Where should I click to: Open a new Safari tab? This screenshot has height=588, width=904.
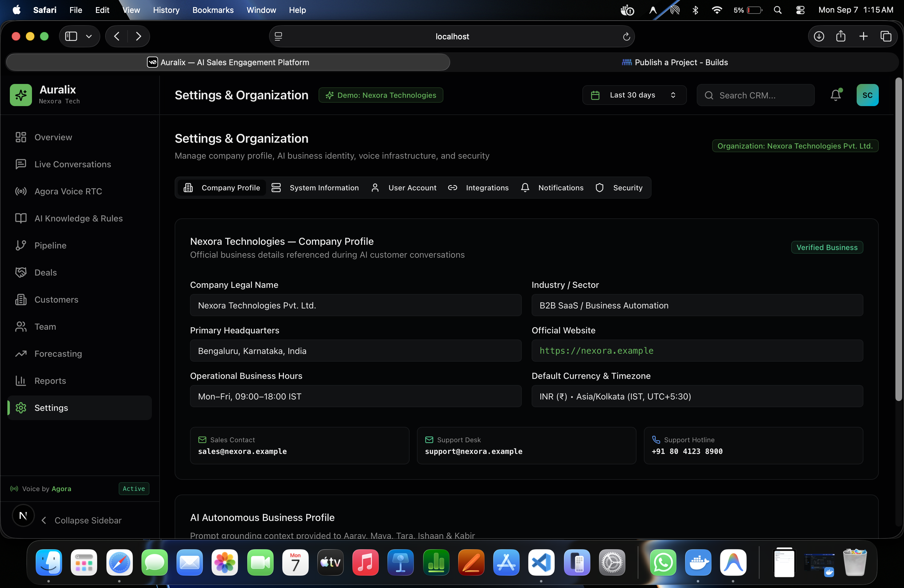[x=863, y=37]
